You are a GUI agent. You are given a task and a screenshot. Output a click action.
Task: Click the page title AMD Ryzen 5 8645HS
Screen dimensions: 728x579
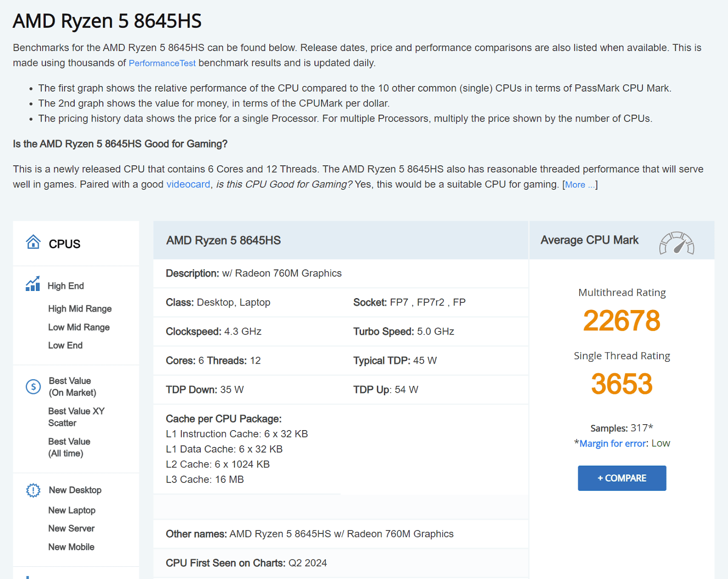pos(107,21)
